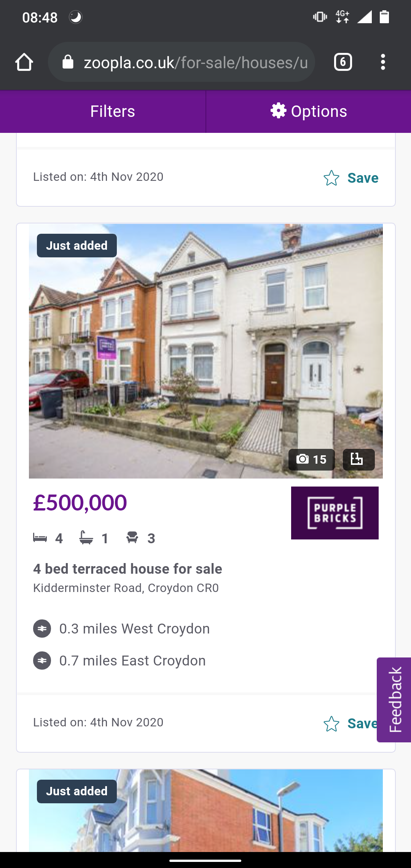The width and height of the screenshot is (411, 868).
Task: Click the Purple Bricks agent logo
Action: [335, 513]
